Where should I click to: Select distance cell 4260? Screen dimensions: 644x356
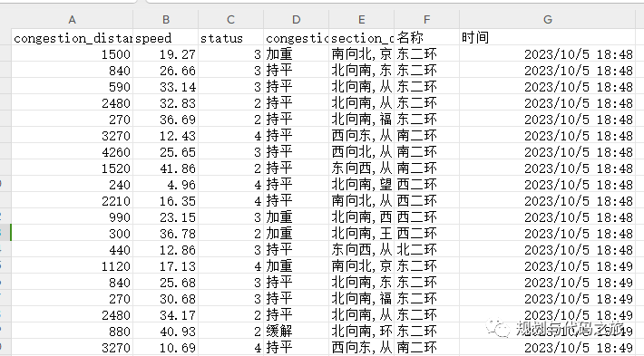72,152
